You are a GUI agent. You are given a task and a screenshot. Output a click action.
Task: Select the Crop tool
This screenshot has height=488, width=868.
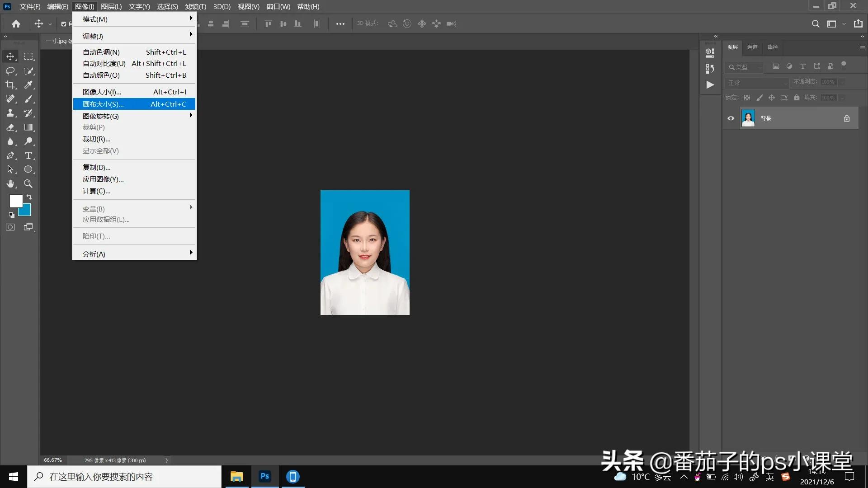10,84
